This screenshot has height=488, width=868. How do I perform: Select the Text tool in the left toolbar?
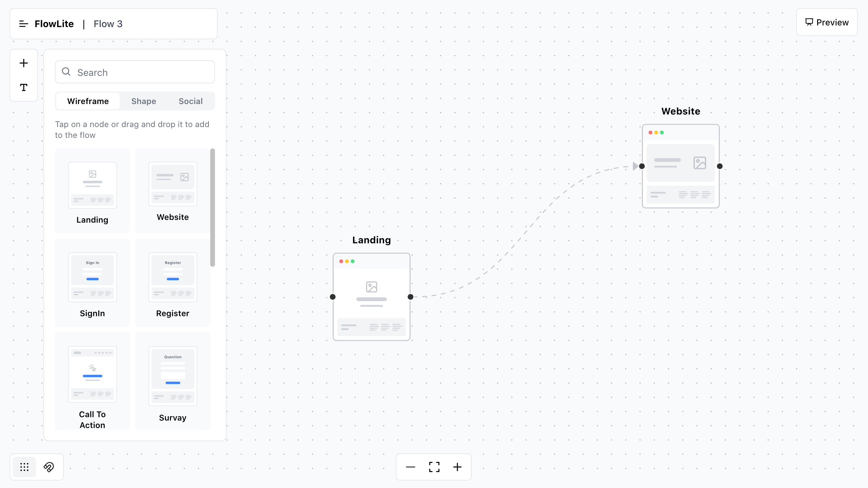23,87
